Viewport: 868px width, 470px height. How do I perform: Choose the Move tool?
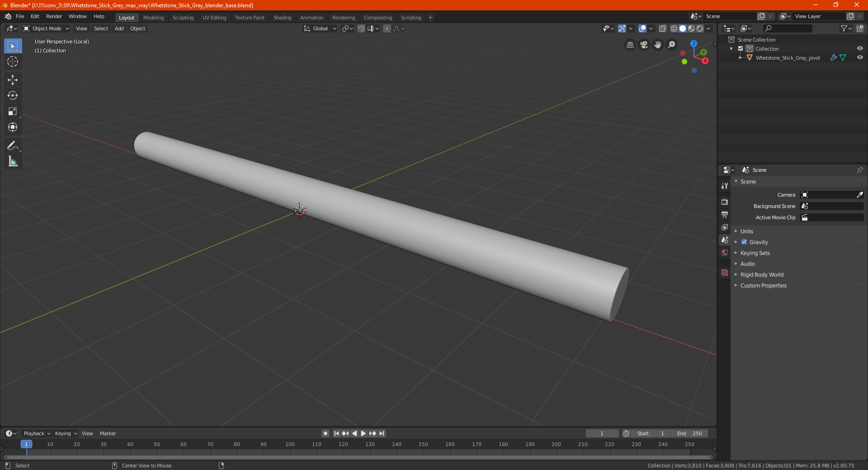click(x=13, y=80)
